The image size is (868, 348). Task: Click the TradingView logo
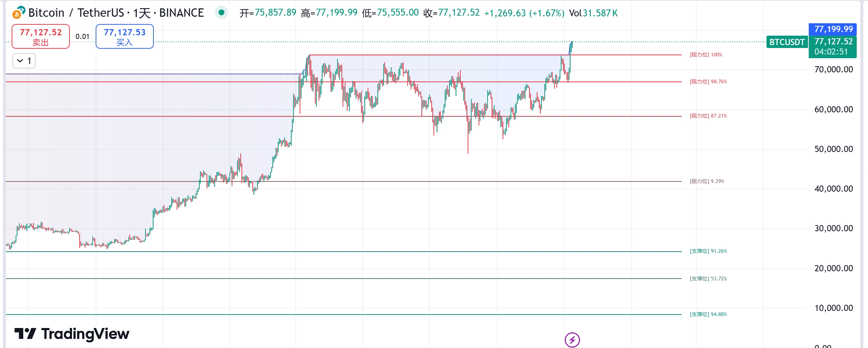pyautogui.click(x=72, y=333)
